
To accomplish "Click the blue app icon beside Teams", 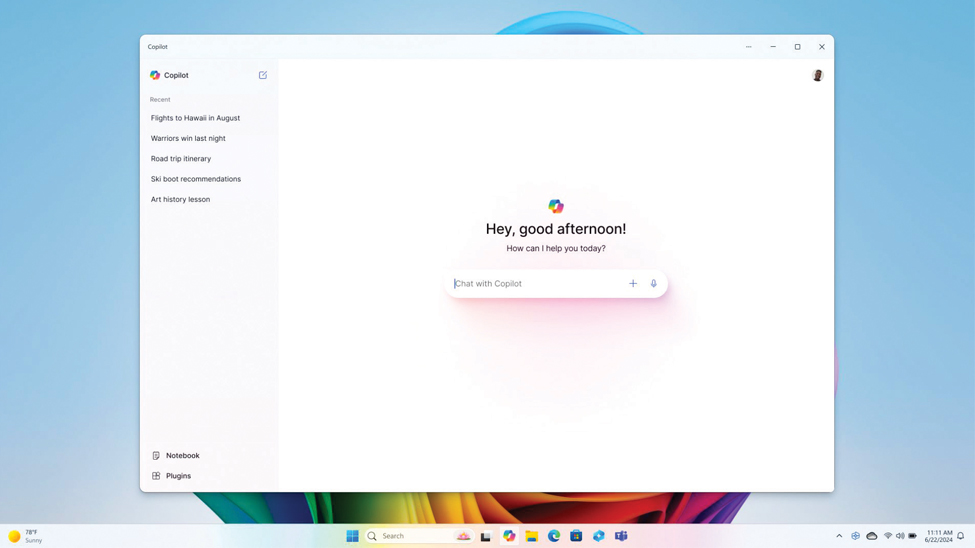I will pyautogui.click(x=599, y=536).
